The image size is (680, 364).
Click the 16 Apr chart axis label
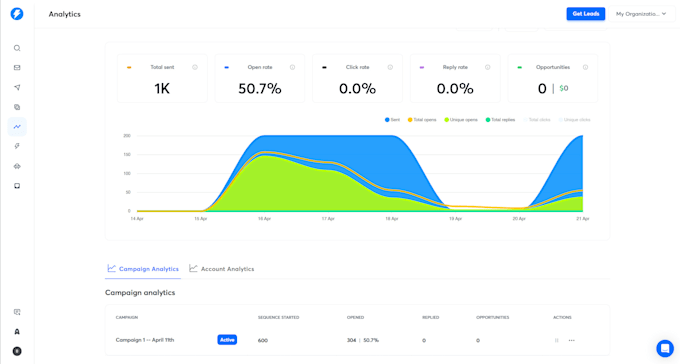pyautogui.click(x=264, y=219)
